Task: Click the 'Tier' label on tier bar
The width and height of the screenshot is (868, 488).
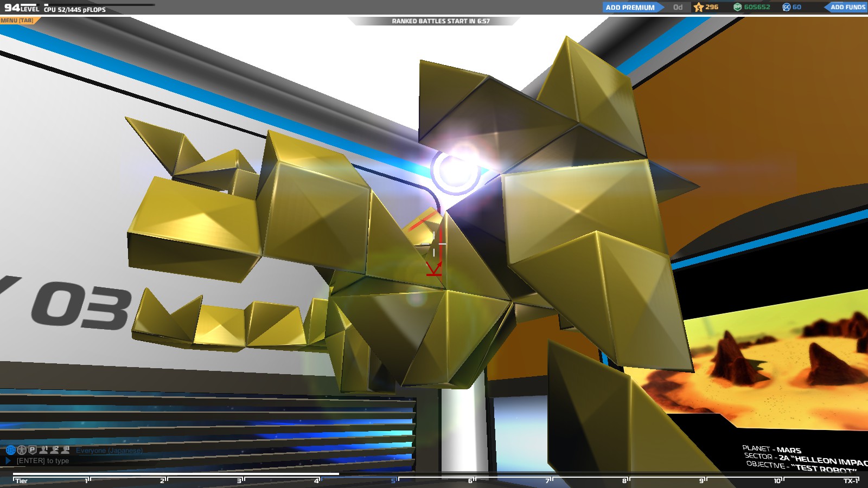Action: (x=21, y=480)
